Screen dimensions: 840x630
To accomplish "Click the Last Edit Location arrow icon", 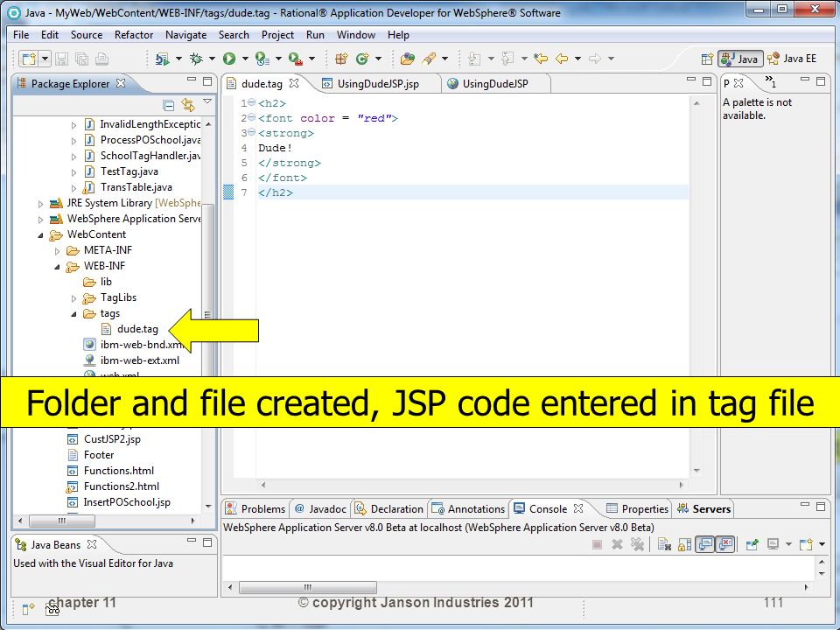I will click(x=541, y=59).
